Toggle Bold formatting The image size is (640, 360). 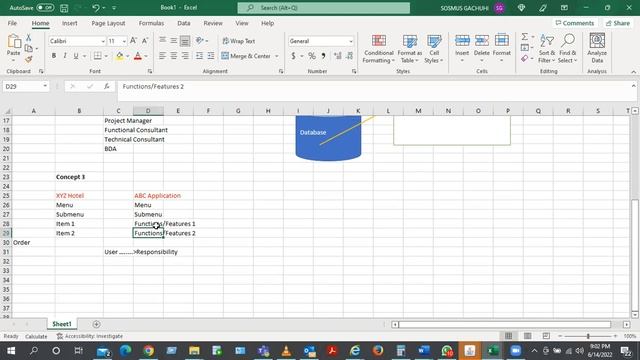53,56
